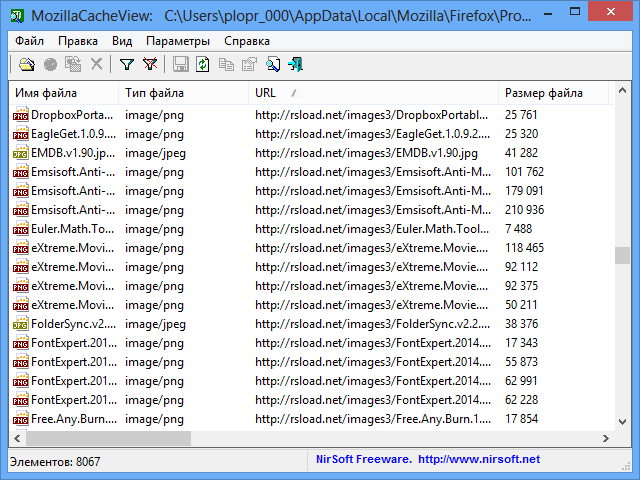Open the Справка menu
This screenshot has width=640, height=480.
246,41
